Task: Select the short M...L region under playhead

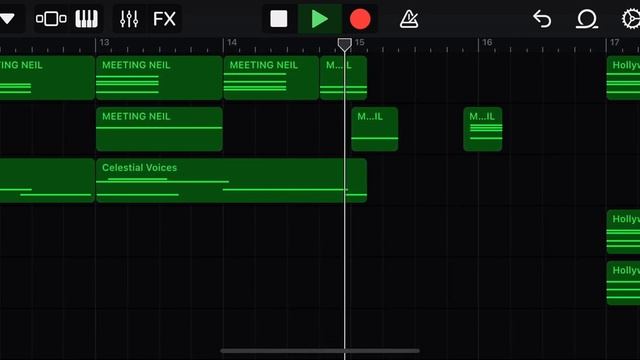Action: 343,78
